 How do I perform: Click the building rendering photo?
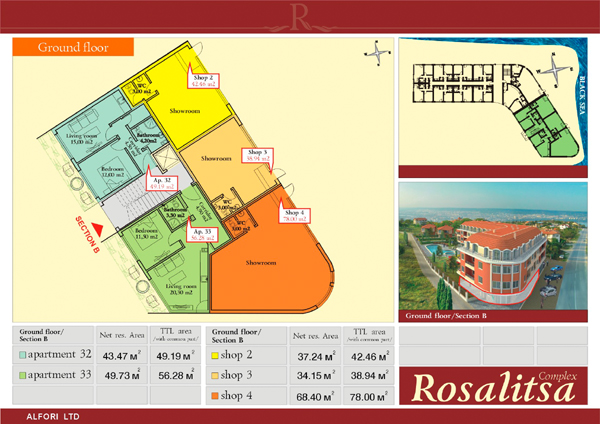coord(493,246)
